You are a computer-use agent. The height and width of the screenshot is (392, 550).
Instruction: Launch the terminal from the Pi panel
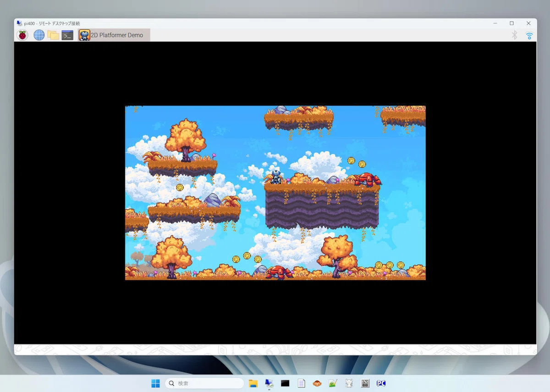point(67,35)
